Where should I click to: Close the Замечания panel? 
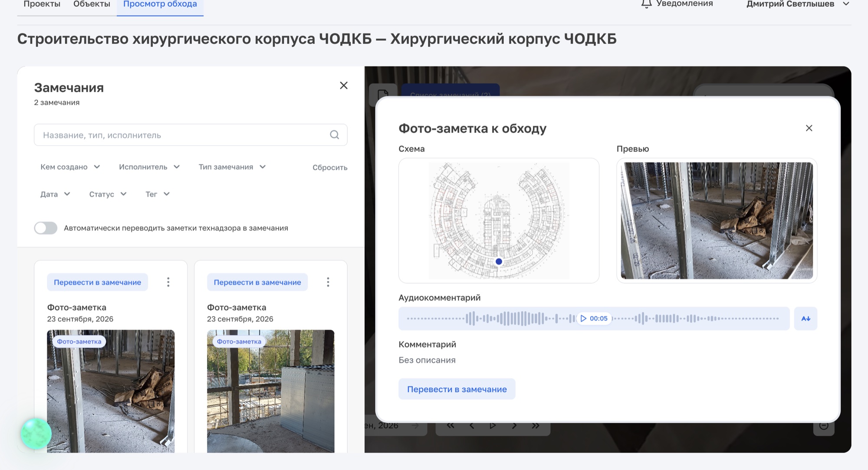[344, 86]
